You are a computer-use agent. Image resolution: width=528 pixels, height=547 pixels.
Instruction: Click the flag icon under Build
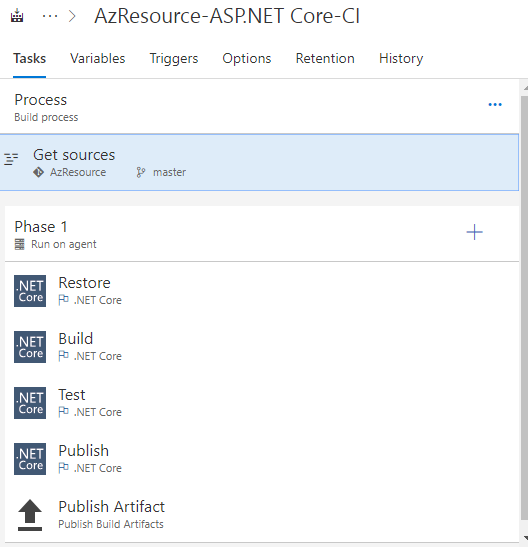pos(63,356)
